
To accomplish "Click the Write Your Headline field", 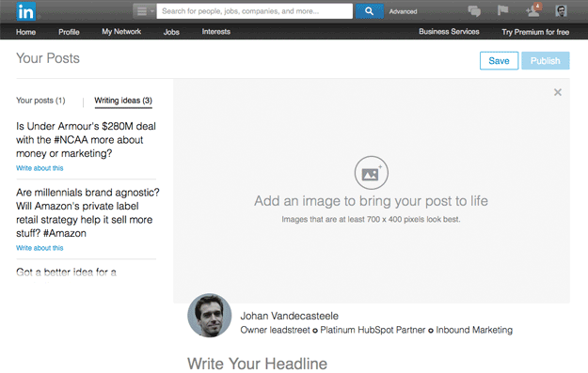I will pyautogui.click(x=257, y=364).
